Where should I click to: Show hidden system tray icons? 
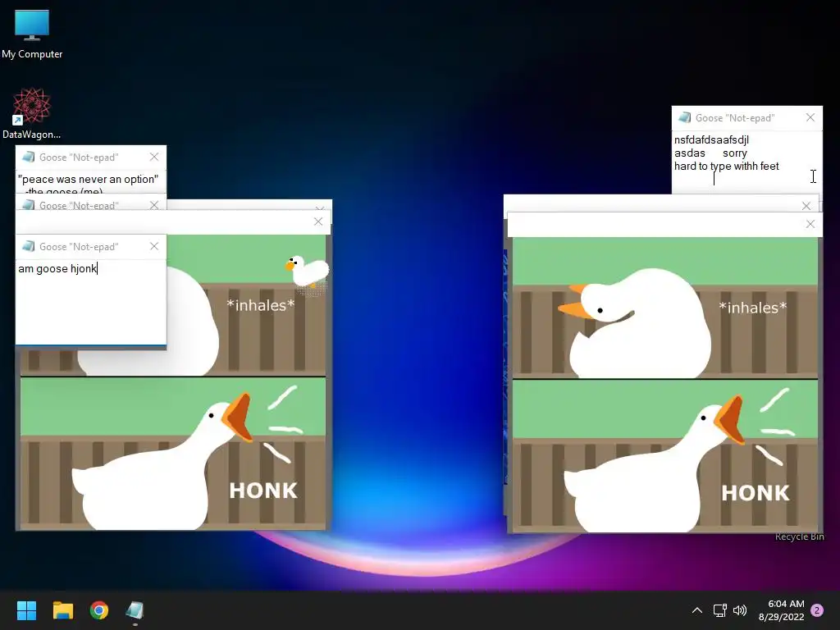(x=697, y=610)
